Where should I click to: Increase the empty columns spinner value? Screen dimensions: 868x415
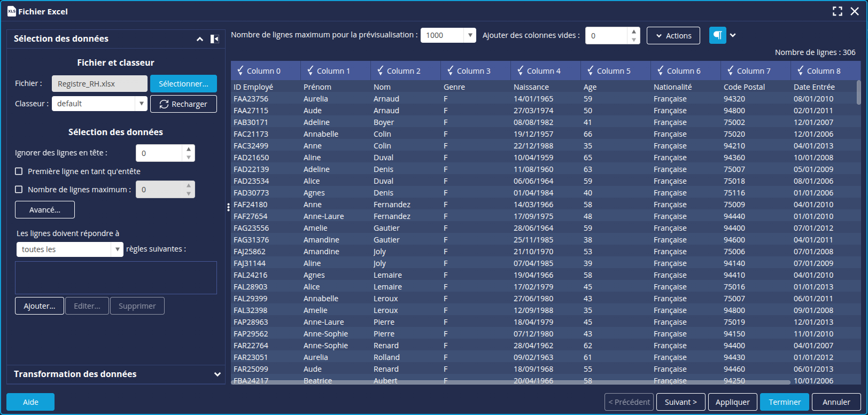point(633,32)
